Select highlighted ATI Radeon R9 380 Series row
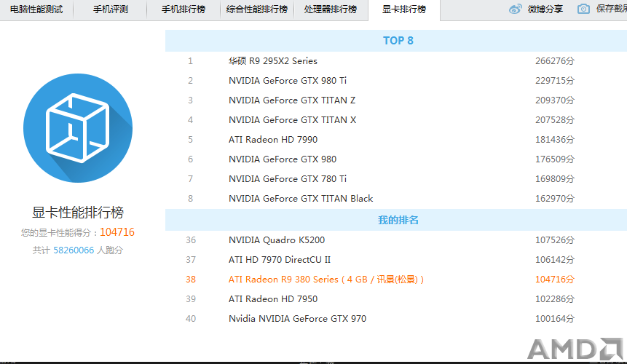 396,280
